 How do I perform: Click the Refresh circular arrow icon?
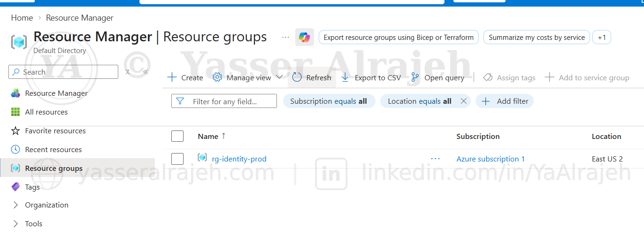297,77
